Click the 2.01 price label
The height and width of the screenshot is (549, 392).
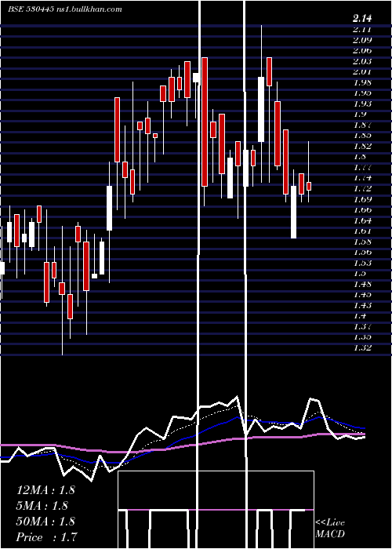pos(362,72)
